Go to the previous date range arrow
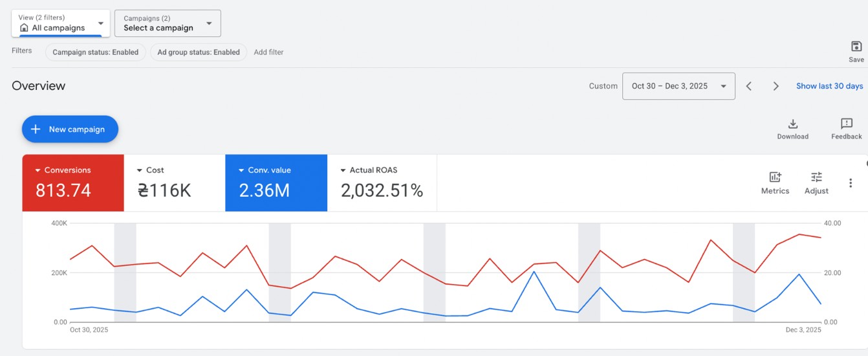The width and height of the screenshot is (868, 356). [x=749, y=86]
